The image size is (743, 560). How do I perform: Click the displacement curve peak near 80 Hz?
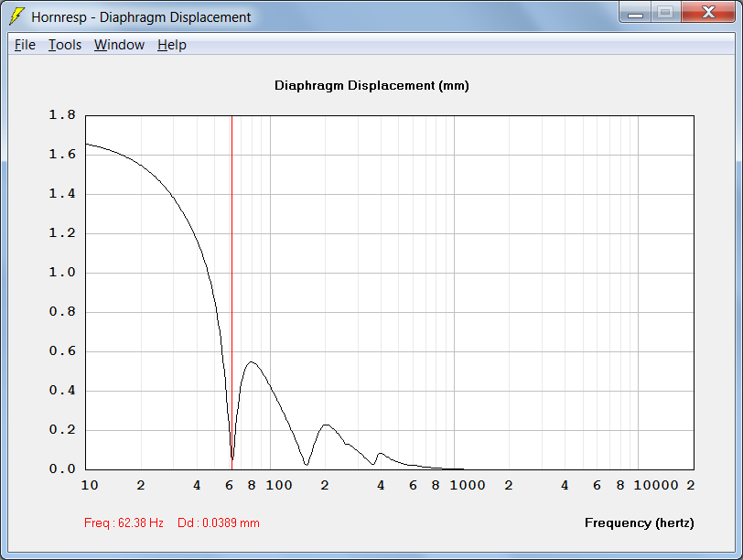252,362
